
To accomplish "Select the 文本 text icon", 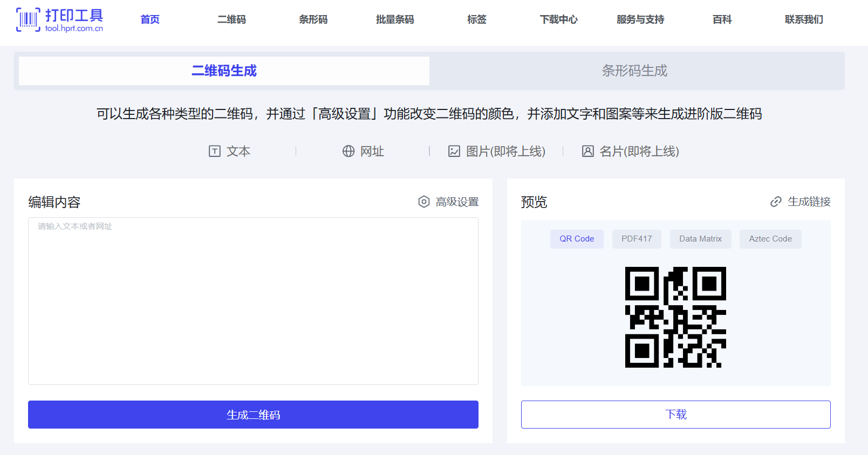I will click(215, 151).
